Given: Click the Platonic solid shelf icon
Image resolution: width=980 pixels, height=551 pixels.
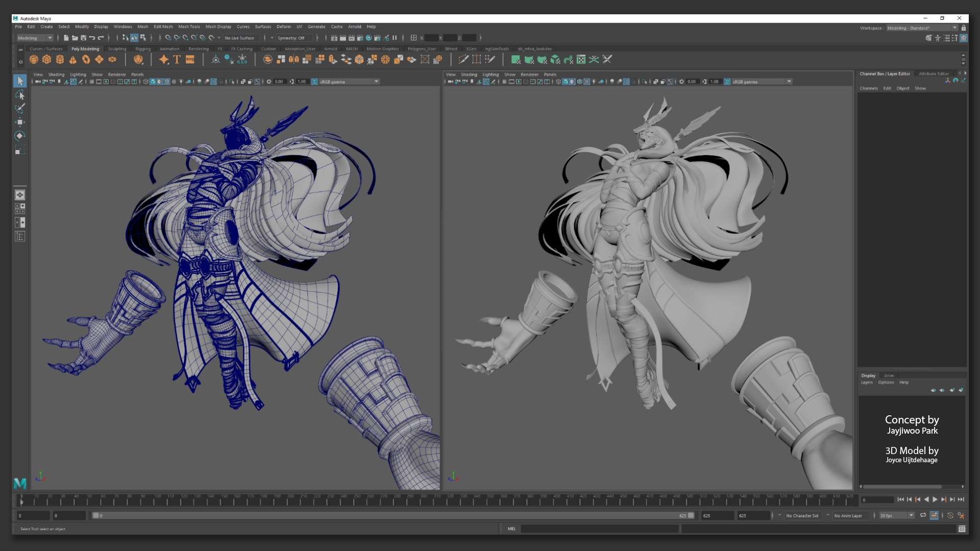Looking at the screenshot, I should coord(138,60).
